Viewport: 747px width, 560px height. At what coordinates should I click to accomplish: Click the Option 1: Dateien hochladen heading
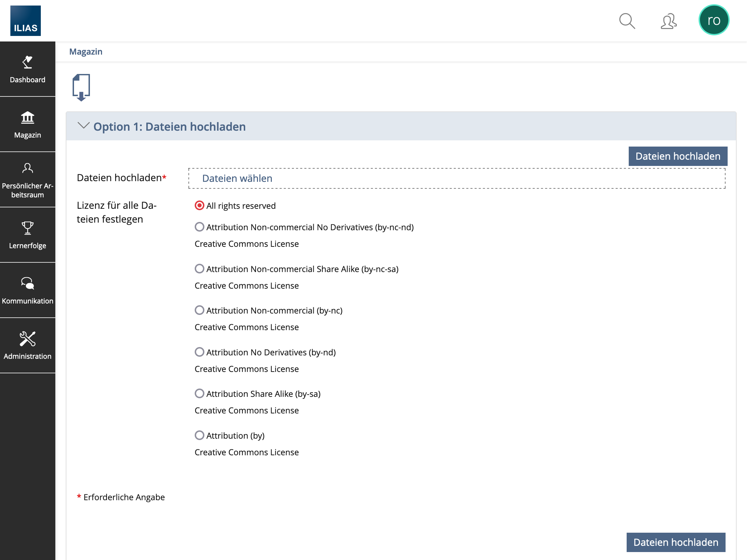(x=169, y=127)
